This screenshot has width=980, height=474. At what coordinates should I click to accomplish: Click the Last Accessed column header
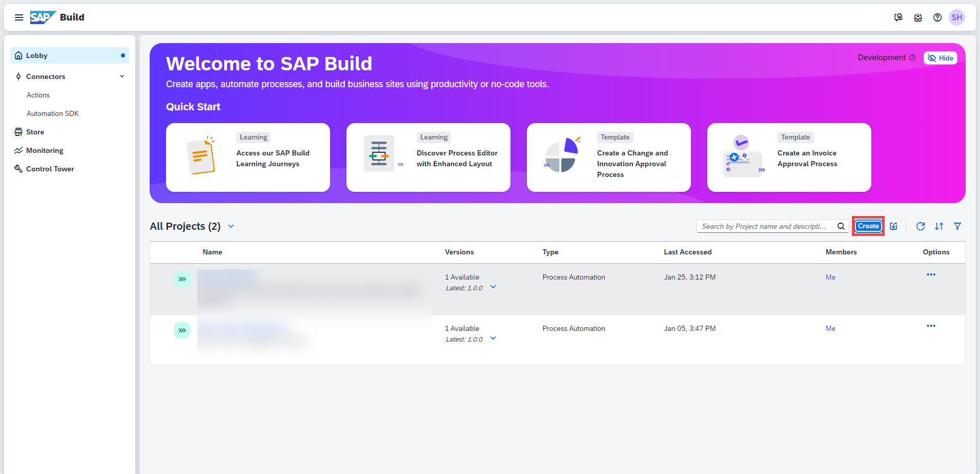687,252
